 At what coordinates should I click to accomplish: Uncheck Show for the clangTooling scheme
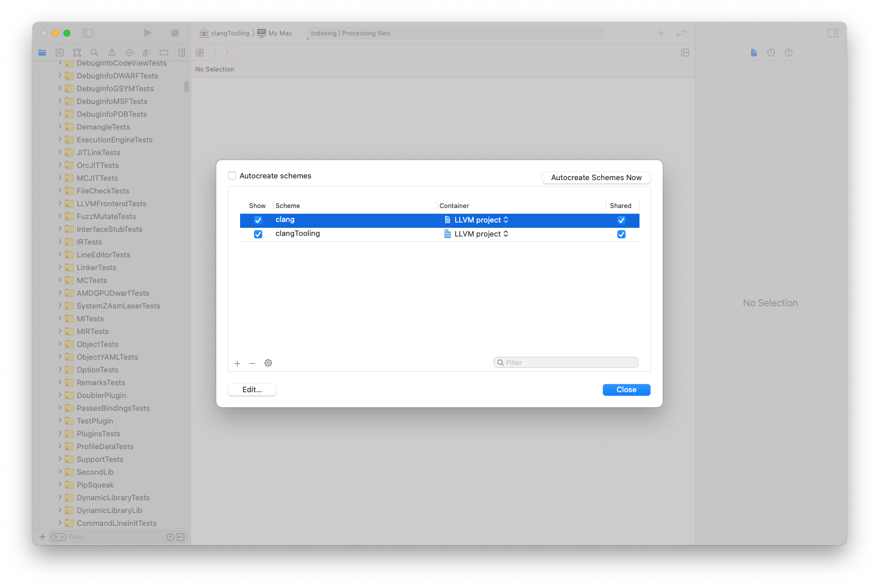[x=258, y=234]
